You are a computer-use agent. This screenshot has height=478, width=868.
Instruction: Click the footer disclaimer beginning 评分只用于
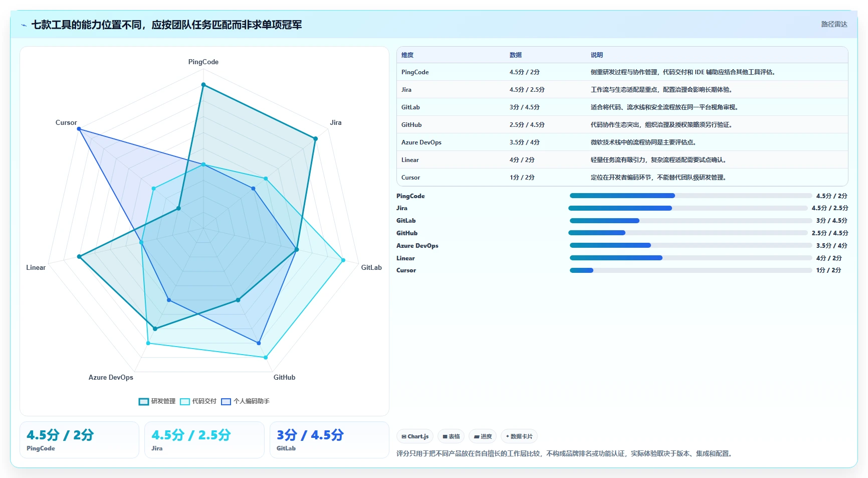[565, 453]
